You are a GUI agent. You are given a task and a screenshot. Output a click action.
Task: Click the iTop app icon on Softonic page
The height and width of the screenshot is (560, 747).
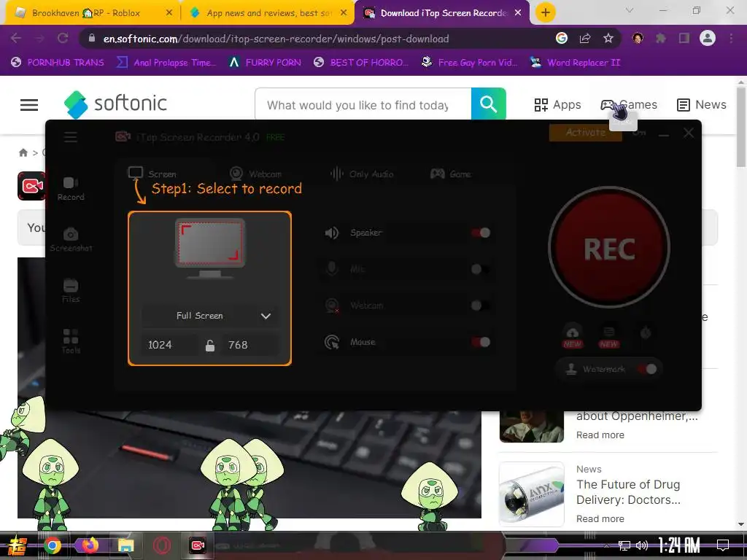pyautogui.click(x=31, y=186)
